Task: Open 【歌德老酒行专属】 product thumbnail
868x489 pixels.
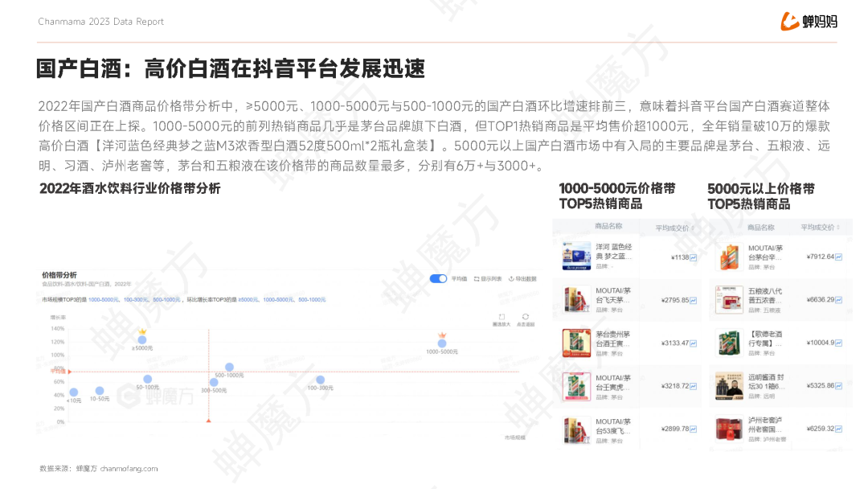Action: pos(728,343)
